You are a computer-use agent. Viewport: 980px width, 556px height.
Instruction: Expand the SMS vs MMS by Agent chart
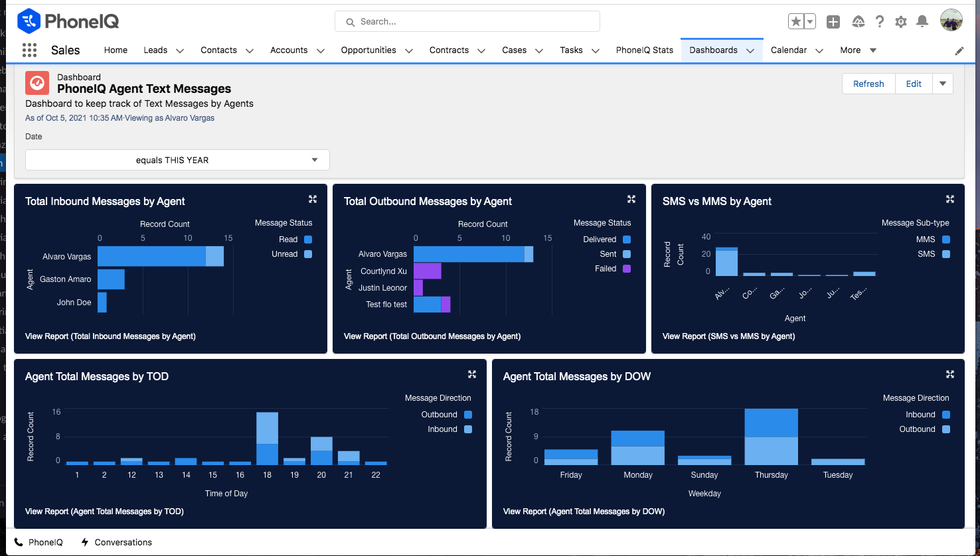[x=950, y=199]
